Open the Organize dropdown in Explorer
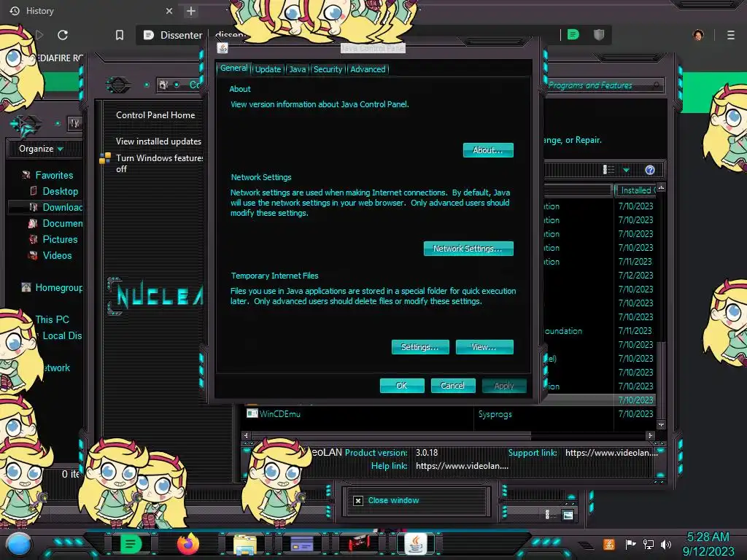Screen dimensions: 747x560 pos(41,149)
